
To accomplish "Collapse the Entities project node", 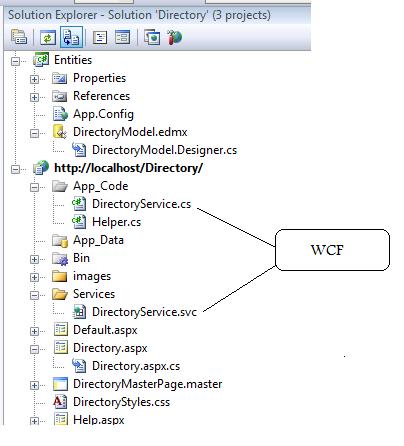I will [15, 61].
